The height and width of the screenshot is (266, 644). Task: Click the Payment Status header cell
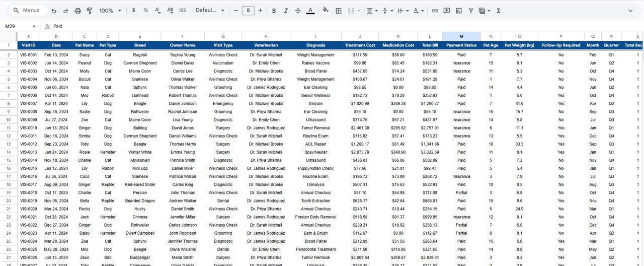click(x=461, y=45)
